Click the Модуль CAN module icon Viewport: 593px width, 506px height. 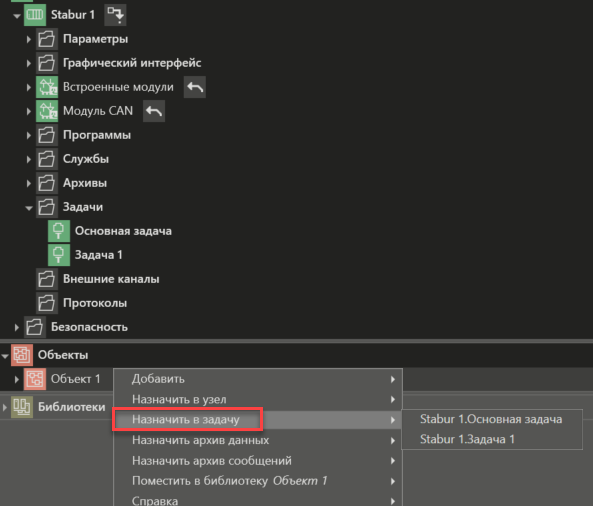coord(47,111)
